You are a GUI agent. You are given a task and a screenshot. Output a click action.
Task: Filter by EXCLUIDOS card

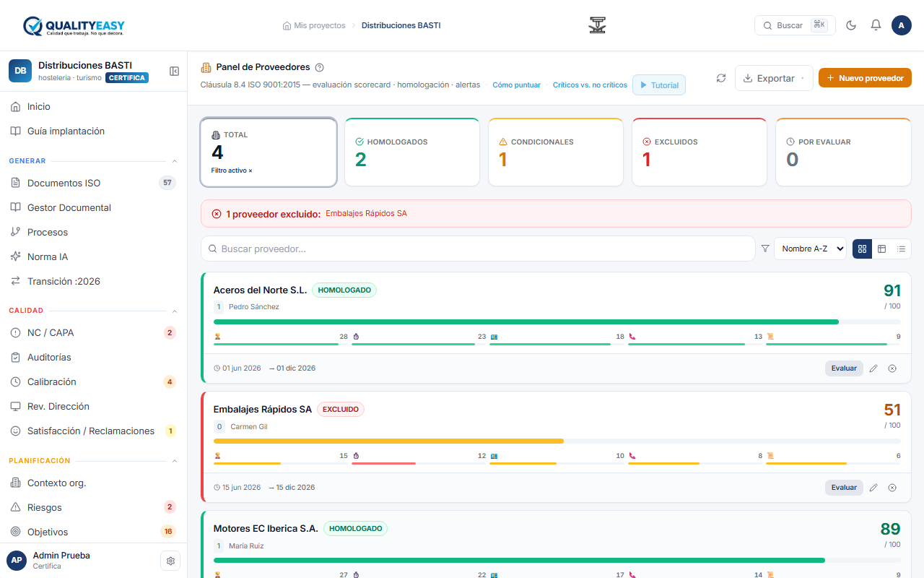point(699,152)
